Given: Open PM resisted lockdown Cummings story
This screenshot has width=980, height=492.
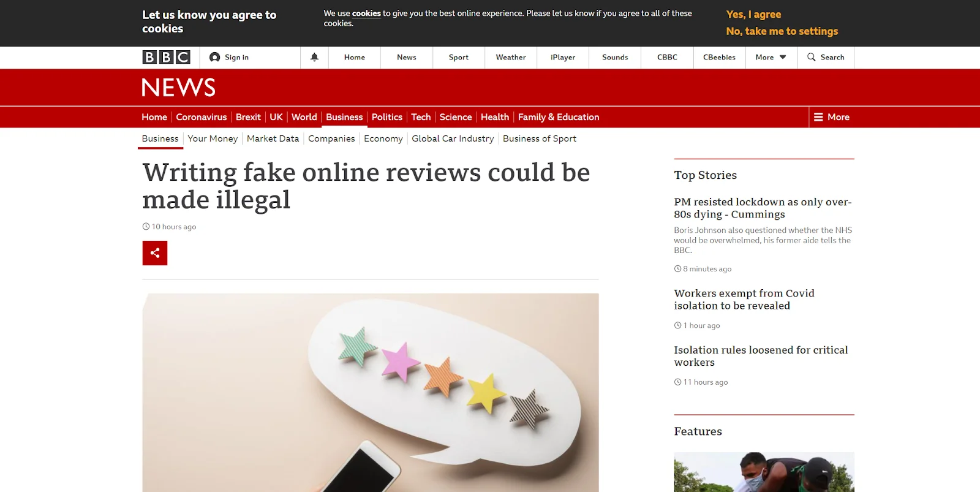Looking at the screenshot, I should (x=763, y=208).
